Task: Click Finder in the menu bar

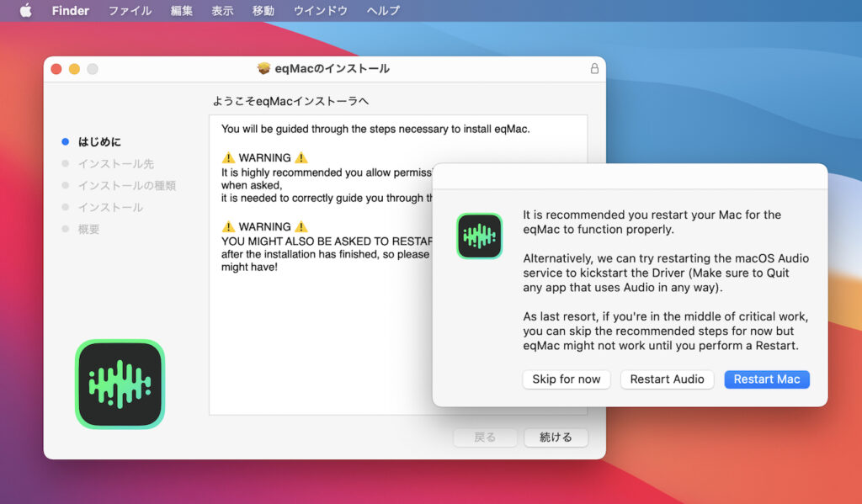Action: tap(70, 10)
